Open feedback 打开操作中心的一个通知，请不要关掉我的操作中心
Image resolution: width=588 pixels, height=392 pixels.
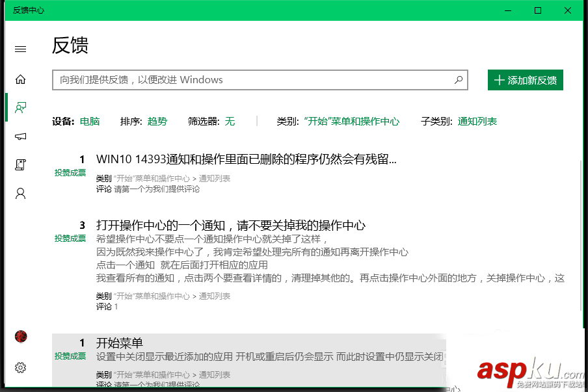tap(231, 225)
